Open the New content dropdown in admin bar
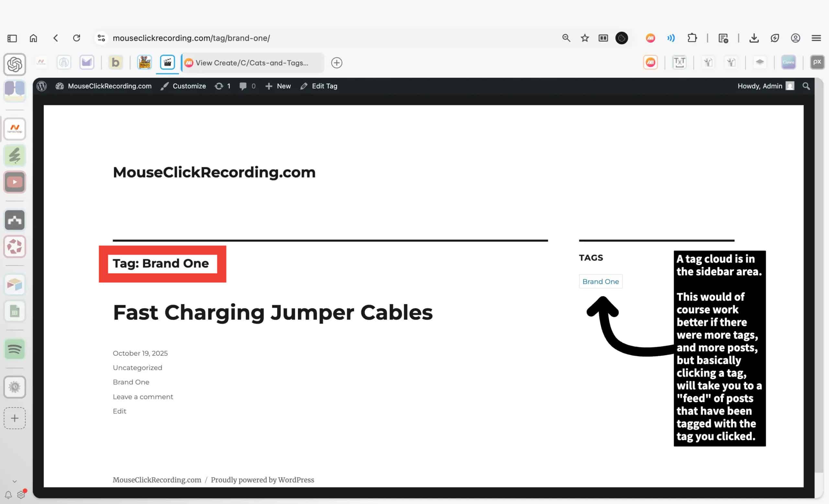The image size is (829, 504). [278, 86]
